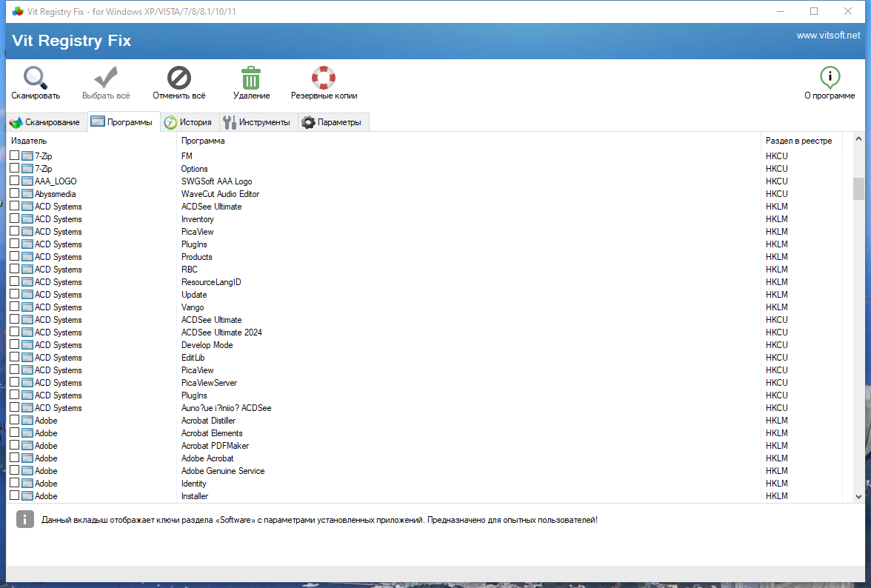The width and height of the screenshot is (871, 588).
Task: Click the Abyssmedia publisher name
Action: coord(55,194)
